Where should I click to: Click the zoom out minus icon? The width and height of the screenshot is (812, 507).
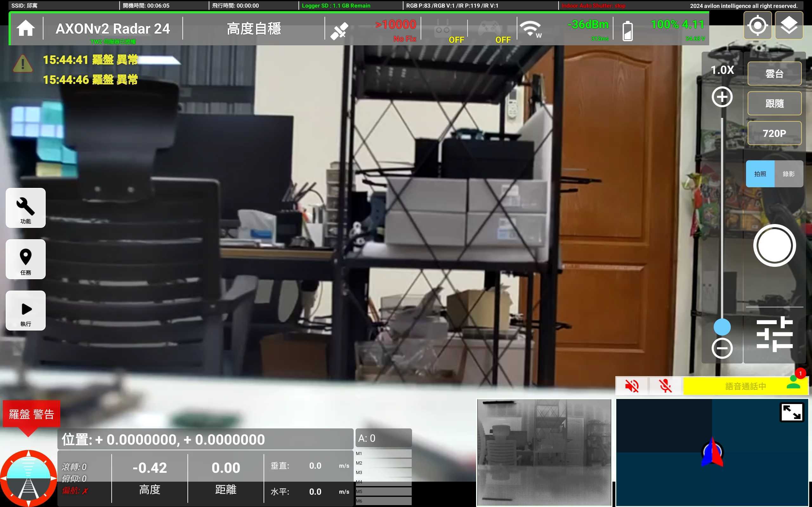pos(722,348)
